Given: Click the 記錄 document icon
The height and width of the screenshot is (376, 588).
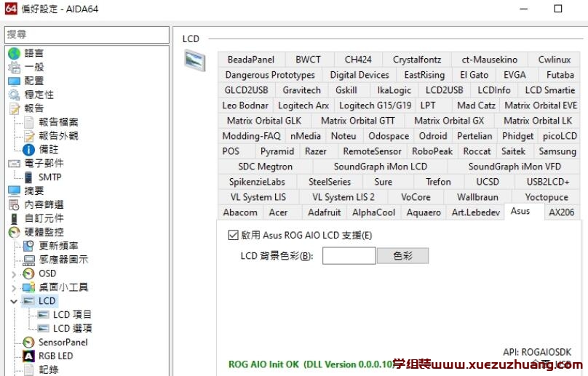Looking at the screenshot, I should [29, 369].
